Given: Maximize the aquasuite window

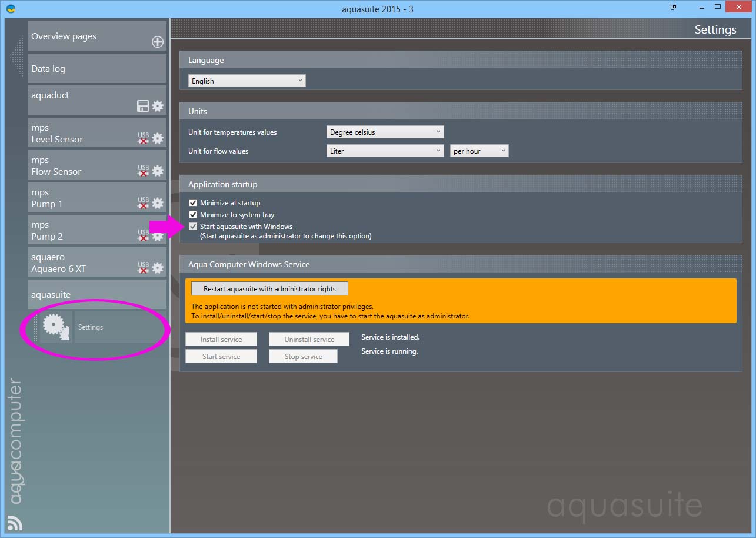Looking at the screenshot, I should click(718, 7).
